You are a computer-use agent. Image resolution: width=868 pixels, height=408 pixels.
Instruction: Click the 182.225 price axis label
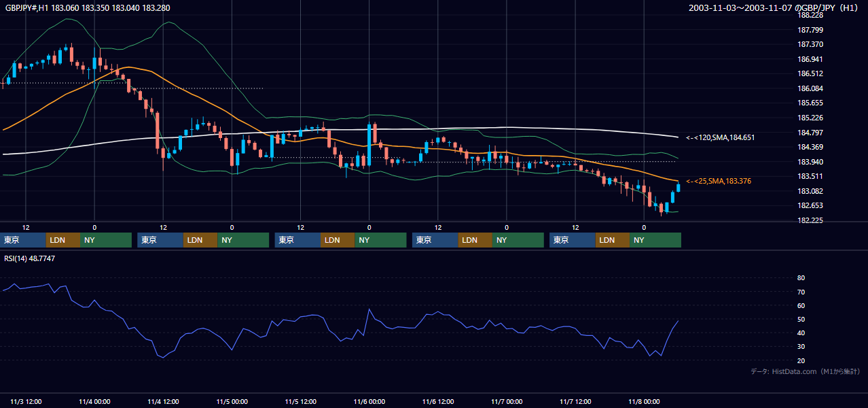pyautogui.click(x=810, y=220)
